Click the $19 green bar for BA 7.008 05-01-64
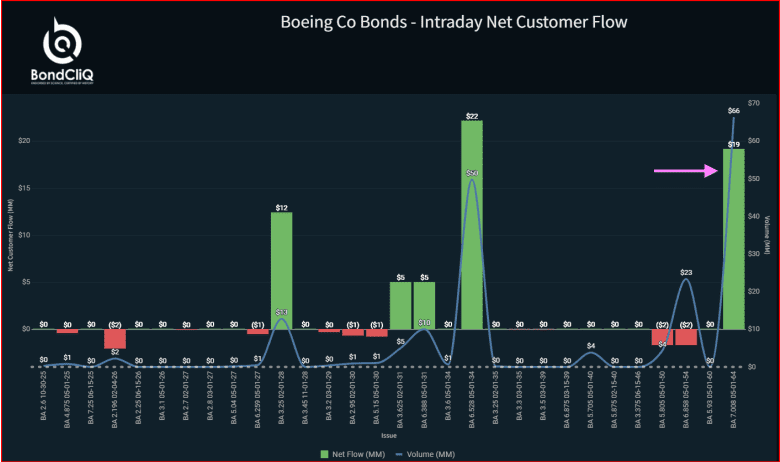 coord(734,239)
